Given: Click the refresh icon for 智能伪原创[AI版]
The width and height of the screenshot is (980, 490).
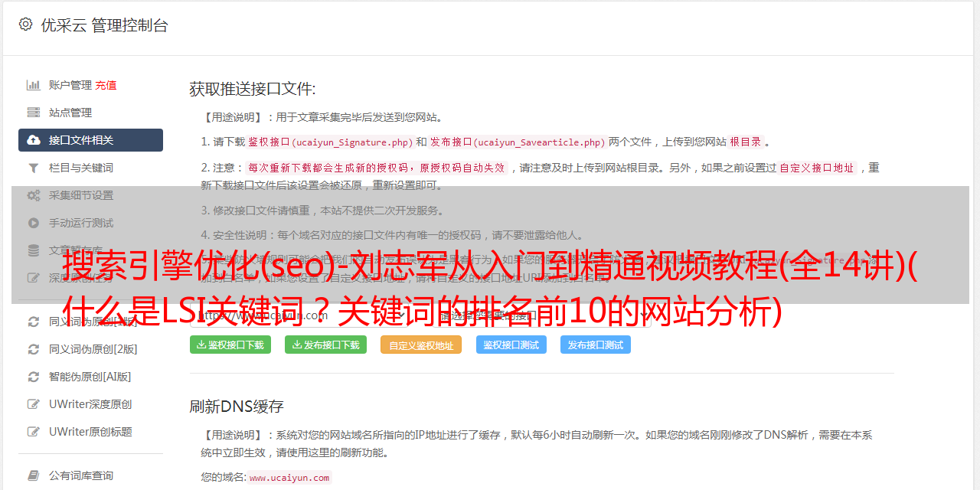Looking at the screenshot, I should click(34, 377).
